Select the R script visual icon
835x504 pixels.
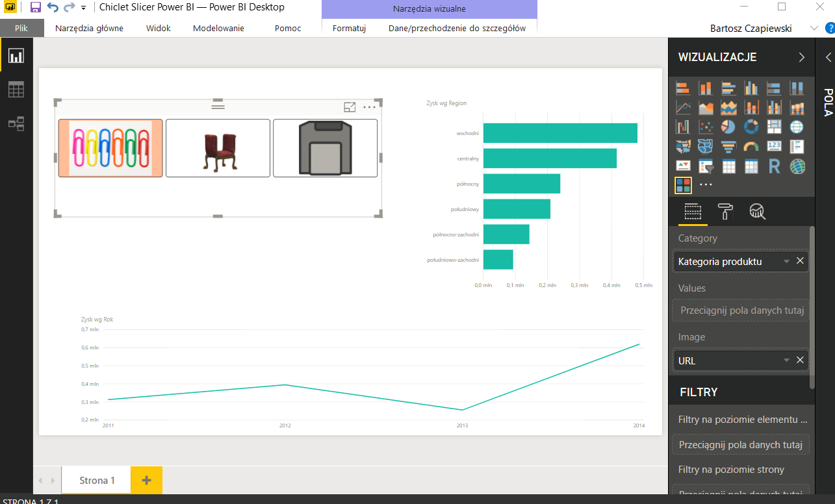(x=774, y=167)
